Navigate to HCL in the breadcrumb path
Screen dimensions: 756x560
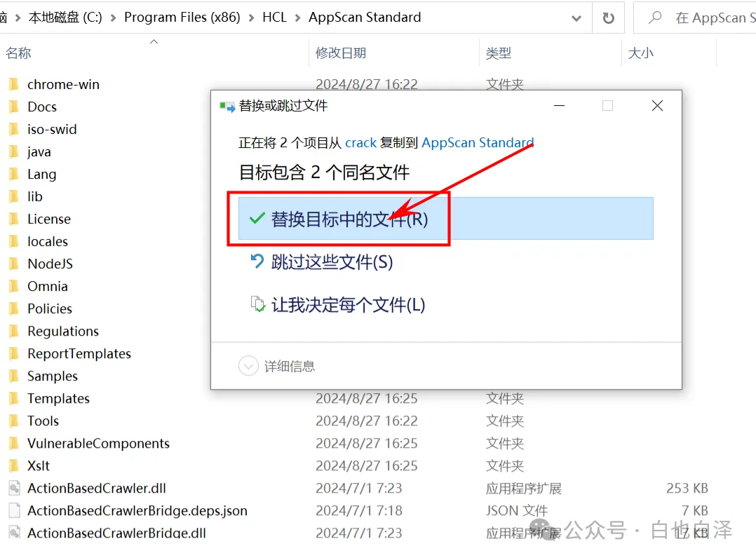coord(274,17)
